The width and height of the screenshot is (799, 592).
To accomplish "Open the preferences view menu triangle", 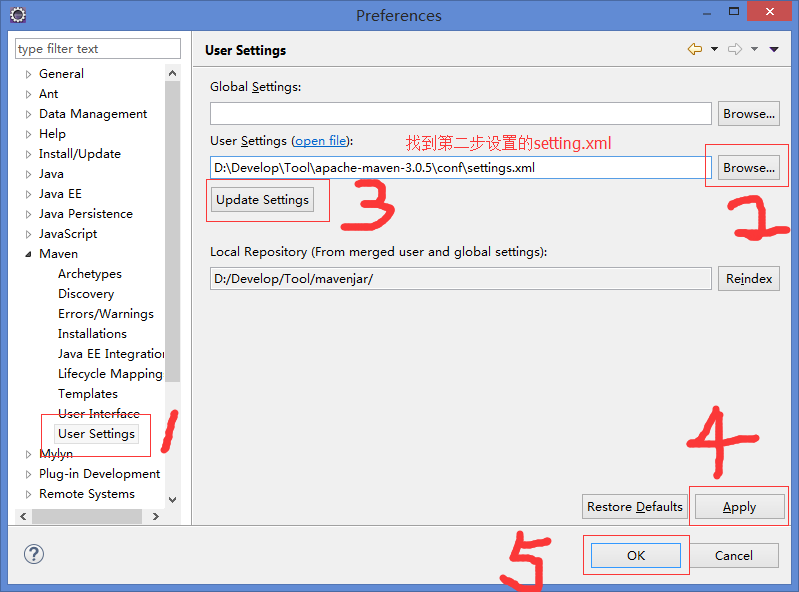I will (x=774, y=49).
